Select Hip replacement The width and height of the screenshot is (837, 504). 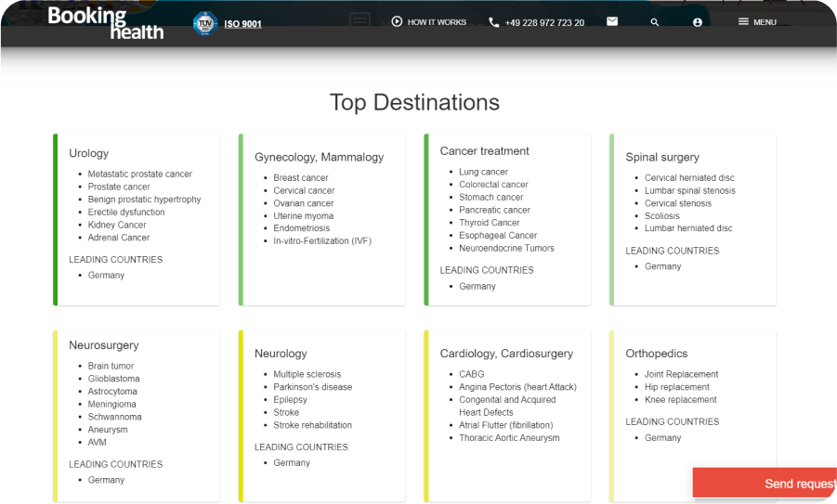677,387
